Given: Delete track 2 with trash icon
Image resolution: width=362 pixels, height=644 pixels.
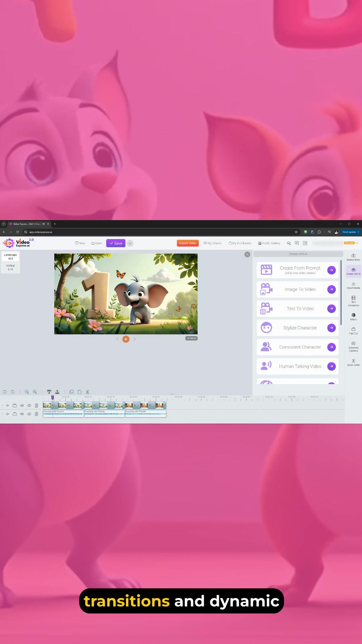Looking at the screenshot, I should coord(37,414).
